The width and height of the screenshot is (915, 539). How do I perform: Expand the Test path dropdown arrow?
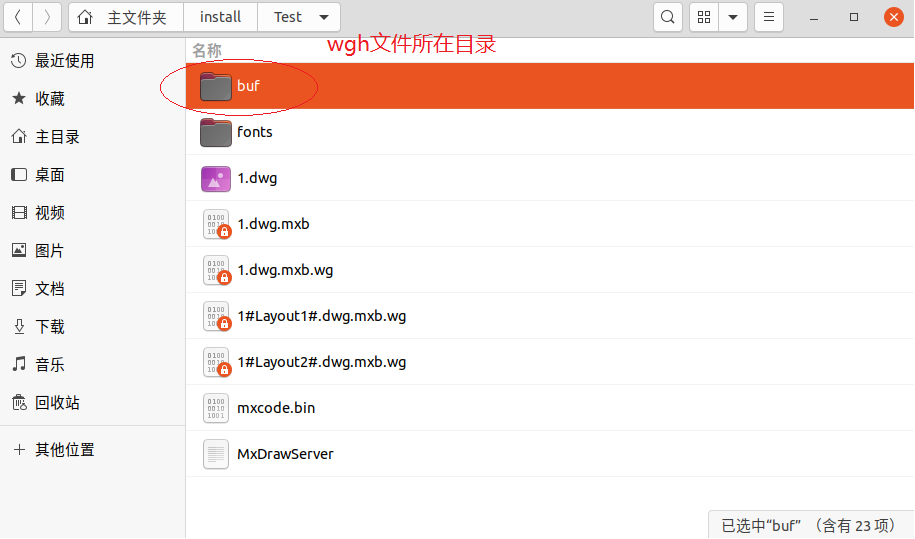pyautogui.click(x=324, y=18)
